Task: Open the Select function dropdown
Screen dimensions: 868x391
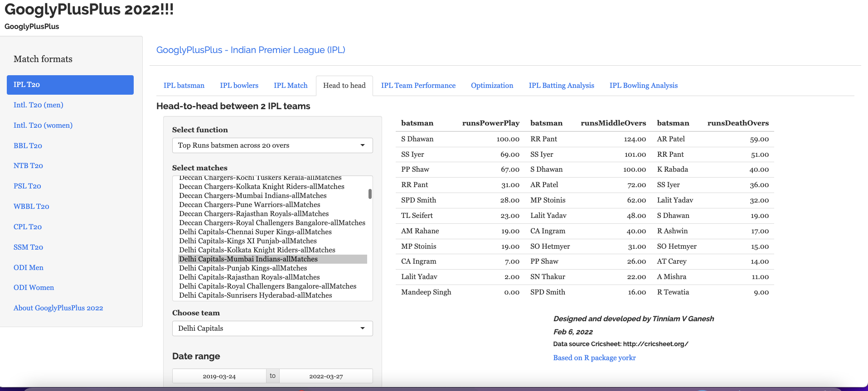Action: pyautogui.click(x=272, y=145)
